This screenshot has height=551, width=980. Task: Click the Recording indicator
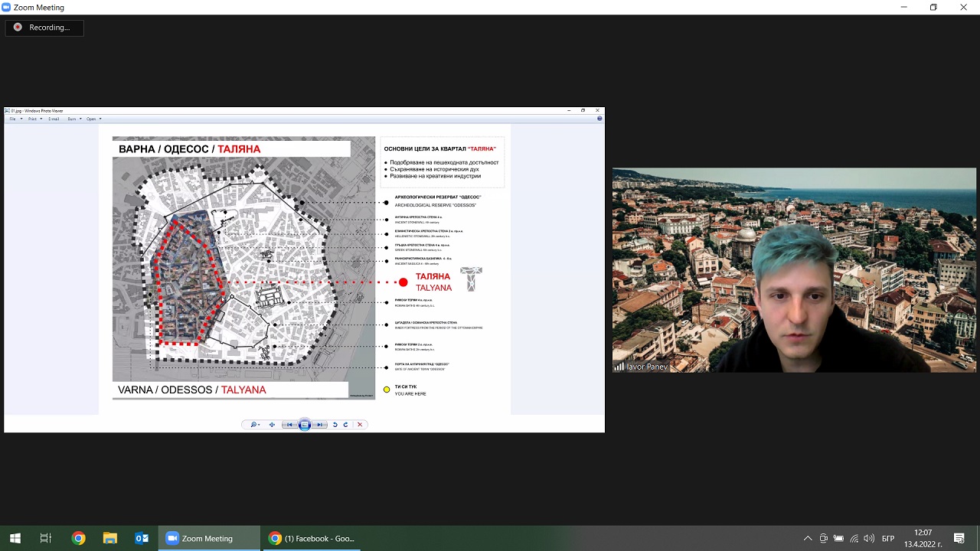[44, 28]
